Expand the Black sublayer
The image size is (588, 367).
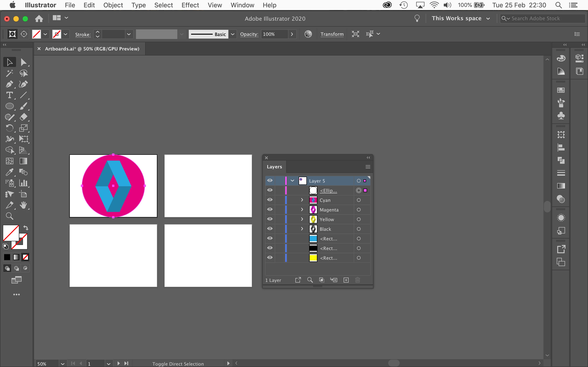pyautogui.click(x=302, y=229)
